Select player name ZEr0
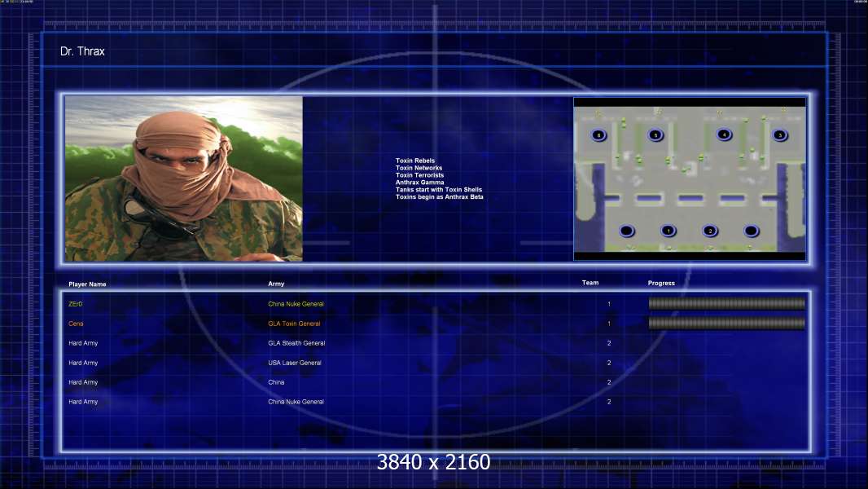Image resolution: width=868 pixels, height=489 pixels. coord(75,304)
